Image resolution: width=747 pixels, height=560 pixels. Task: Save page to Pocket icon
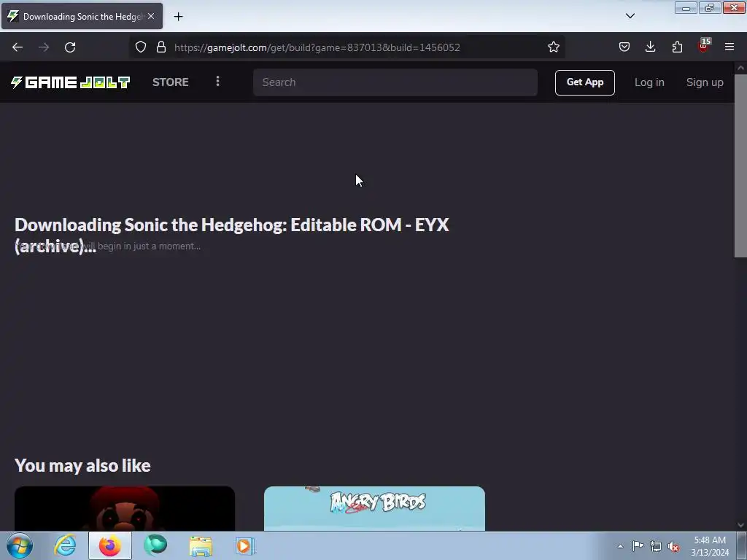(624, 47)
